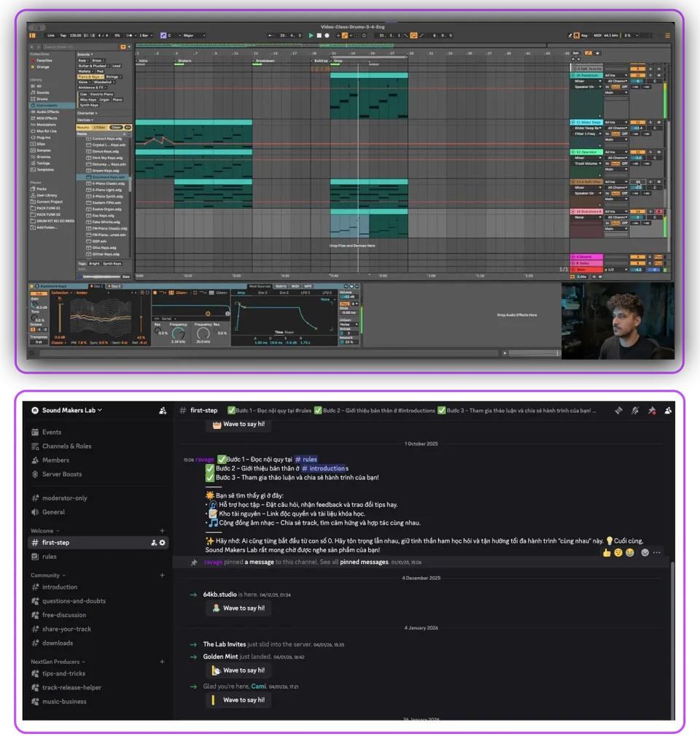This screenshot has width=700, height=747.
Task: Collapse the Community category
Action: click(x=48, y=576)
